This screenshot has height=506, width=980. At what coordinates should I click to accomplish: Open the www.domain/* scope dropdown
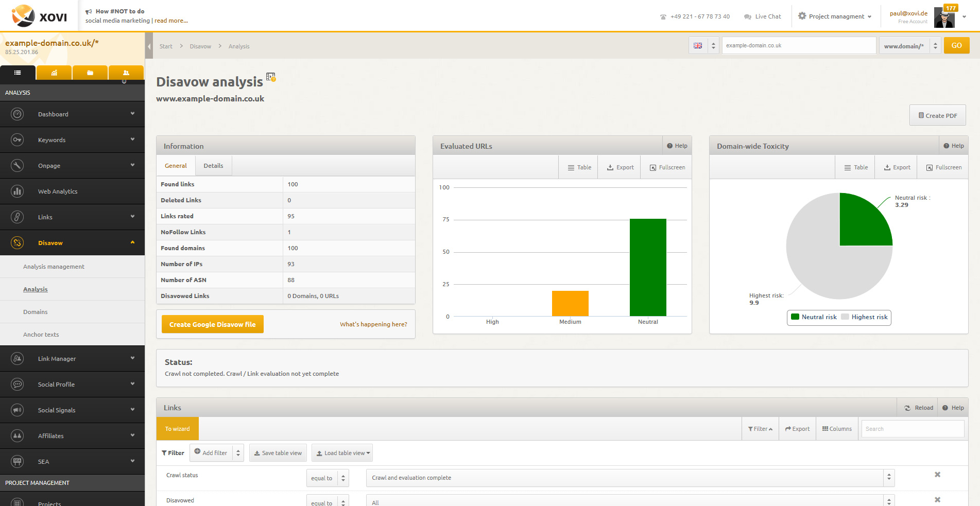[x=910, y=46]
